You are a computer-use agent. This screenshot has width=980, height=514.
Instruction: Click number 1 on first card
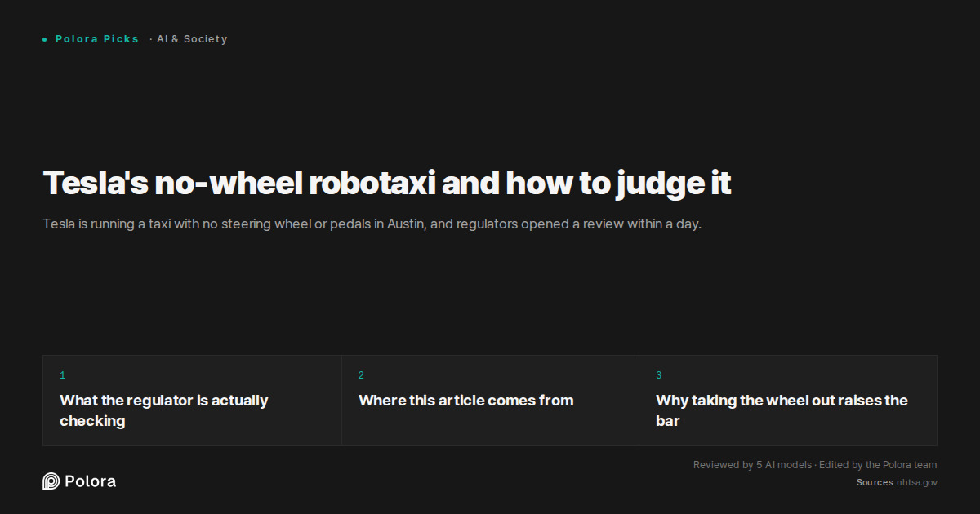(62, 375)
